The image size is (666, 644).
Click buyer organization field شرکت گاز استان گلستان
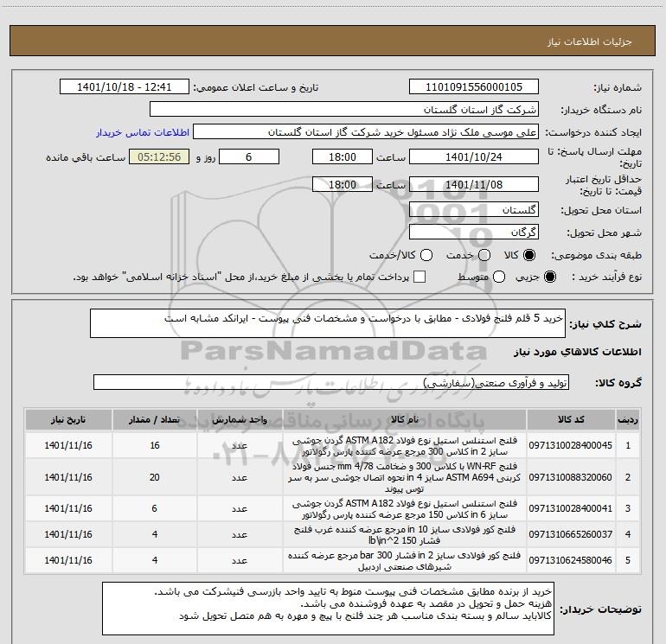343,110
